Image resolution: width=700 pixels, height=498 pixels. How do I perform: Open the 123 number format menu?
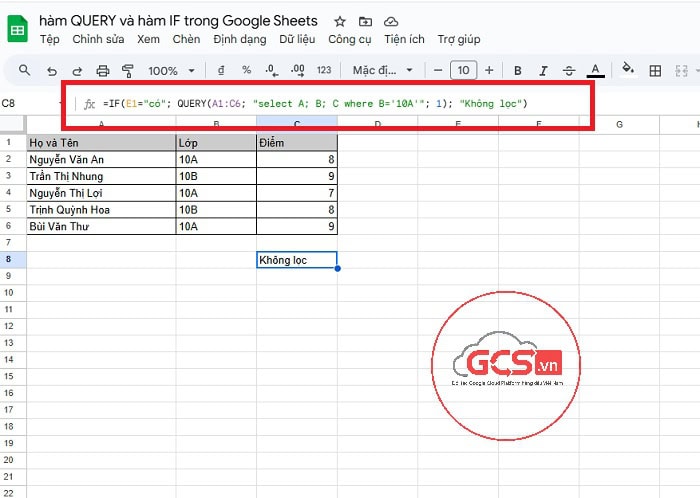[x=323, y=71]
